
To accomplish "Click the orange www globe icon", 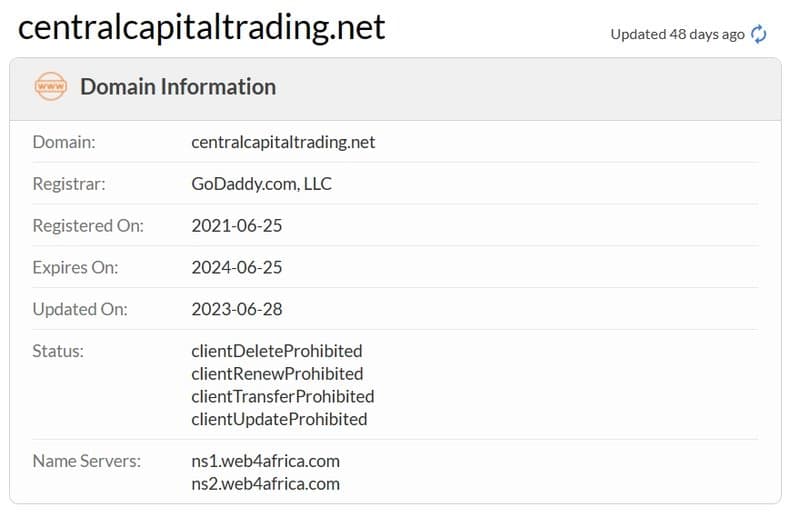I will tap(51, 86).
